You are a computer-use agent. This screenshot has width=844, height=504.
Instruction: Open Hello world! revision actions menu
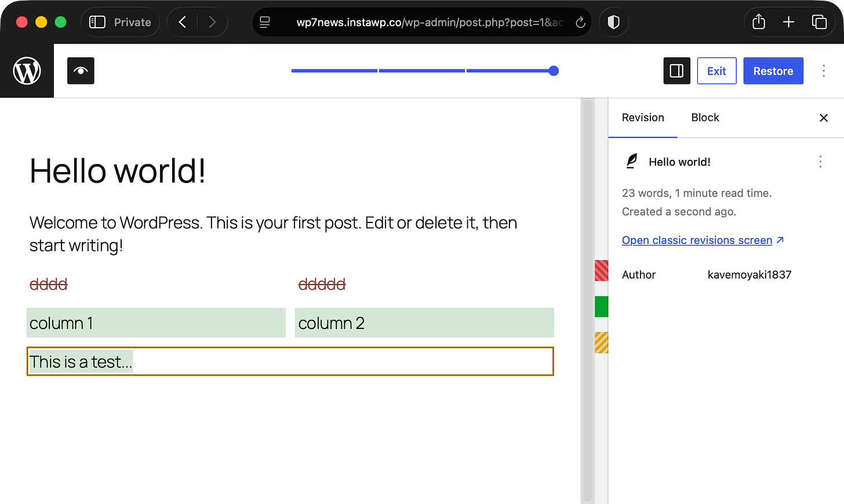[820, 162]
